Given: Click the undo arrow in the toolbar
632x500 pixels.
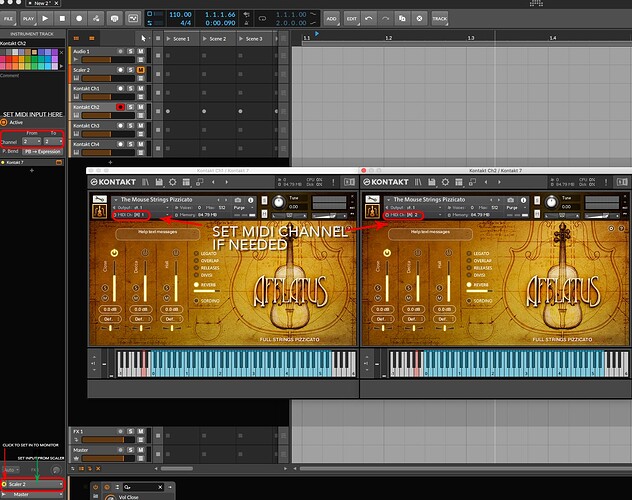Looking at the screenshot, I should [368, 19].
